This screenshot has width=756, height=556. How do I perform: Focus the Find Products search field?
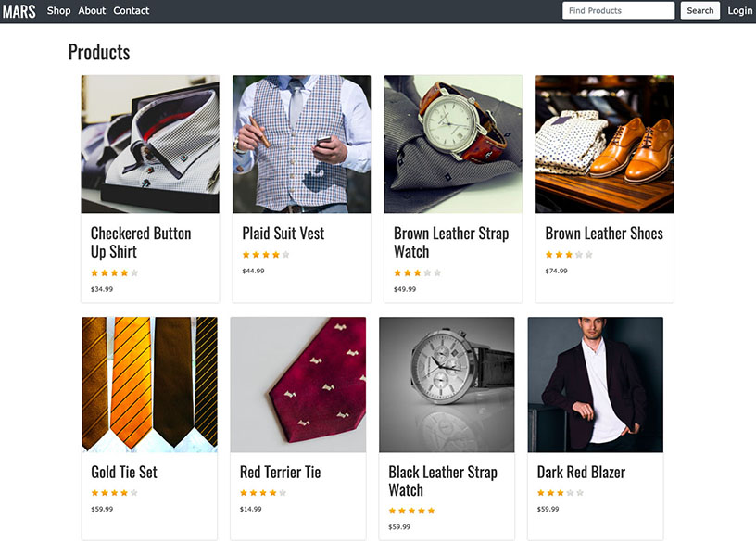618,11
